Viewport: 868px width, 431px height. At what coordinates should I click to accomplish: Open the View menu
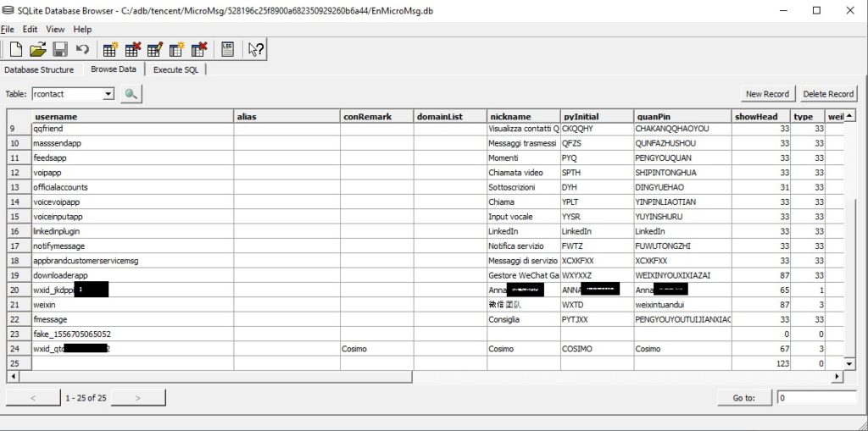[x=55, y=30]
